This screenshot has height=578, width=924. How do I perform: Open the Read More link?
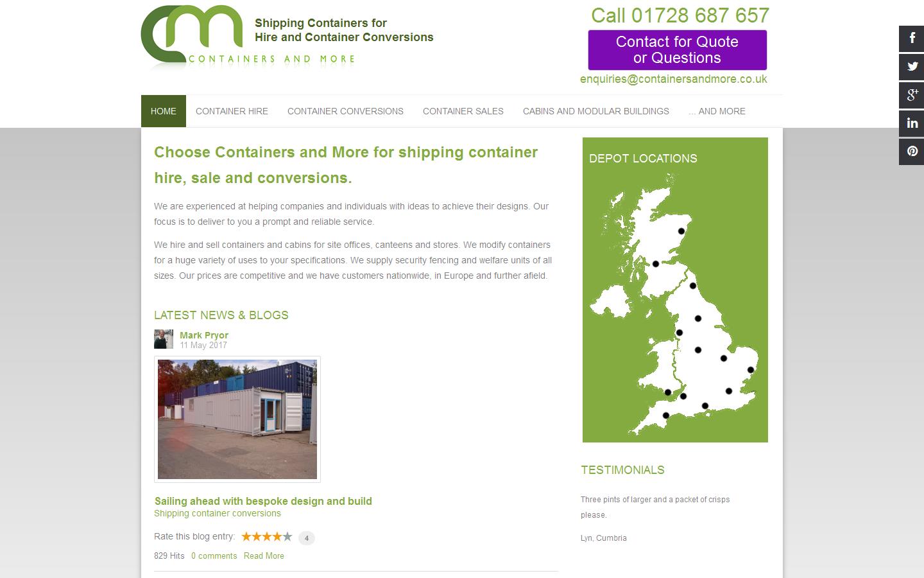(x=264, y=556)
